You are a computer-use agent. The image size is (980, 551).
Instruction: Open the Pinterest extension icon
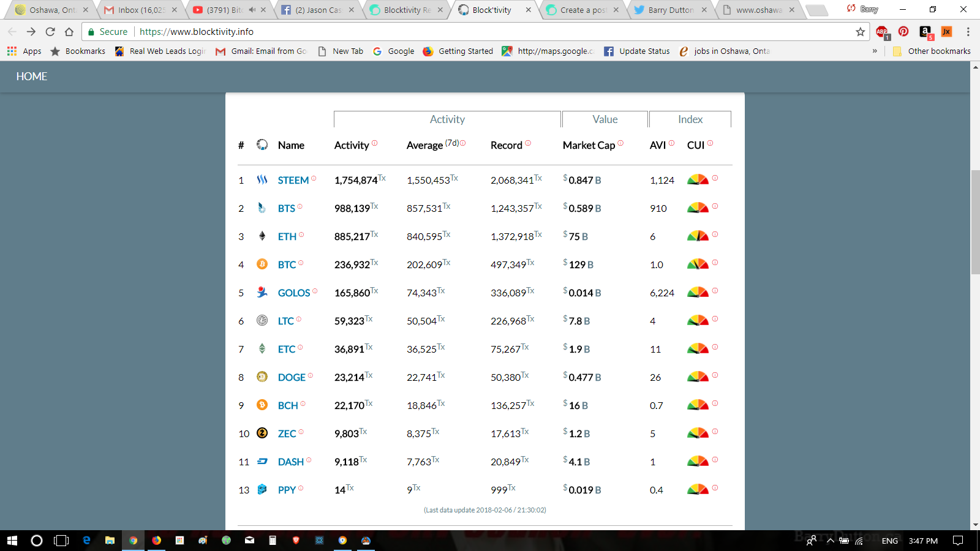coord(903,32)
